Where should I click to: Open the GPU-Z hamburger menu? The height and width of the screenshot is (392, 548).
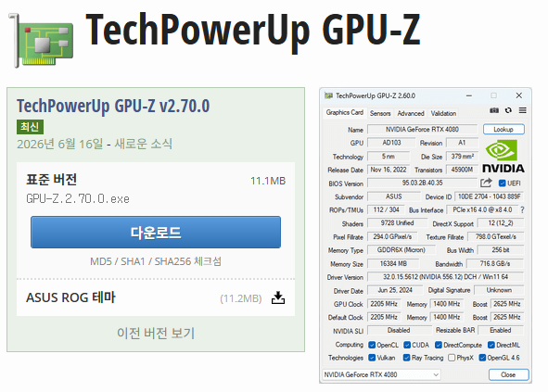[522, 110]
